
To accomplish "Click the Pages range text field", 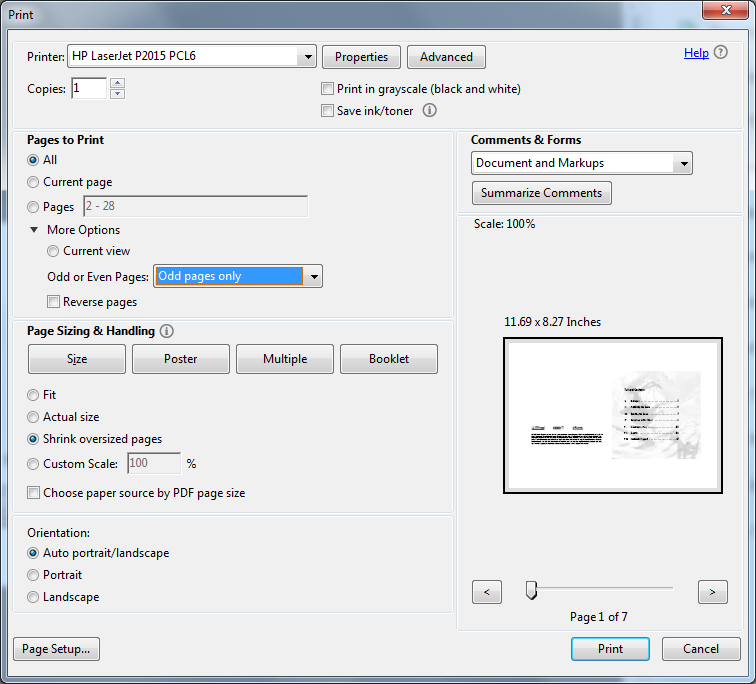I will coord(195,206).
